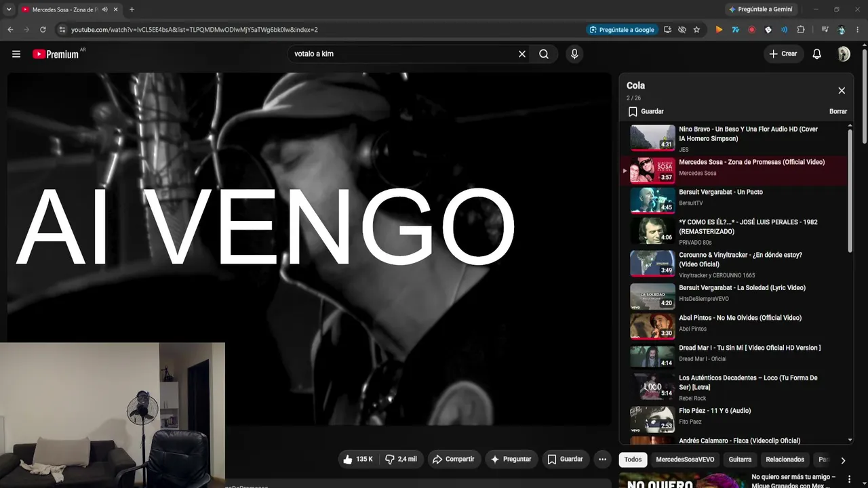Open the YouTube account avatar menu
The height and width of the screenshot is (488, 868).
844,54
